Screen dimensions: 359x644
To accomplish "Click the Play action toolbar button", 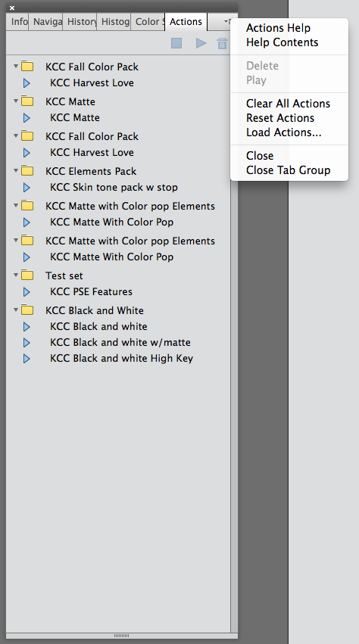I will point(201,43).
